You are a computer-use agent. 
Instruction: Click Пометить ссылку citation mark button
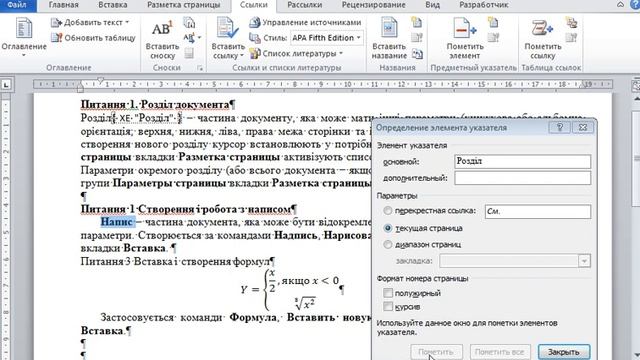coord(542,39)
